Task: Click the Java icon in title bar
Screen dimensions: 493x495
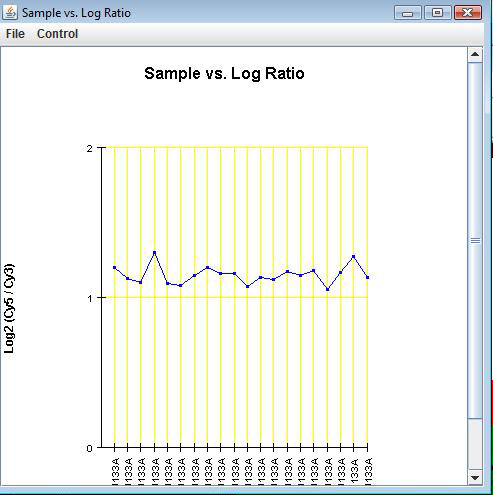Action: [10, 13]
